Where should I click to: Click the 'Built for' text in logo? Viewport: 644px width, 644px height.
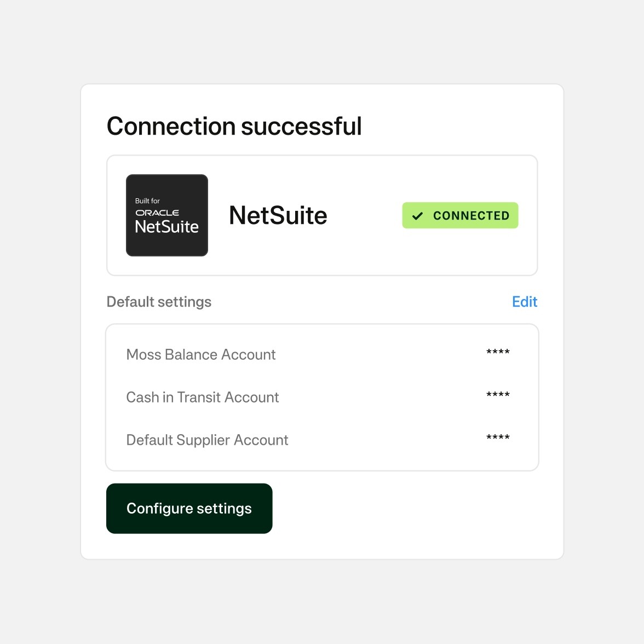click(147, 201)
